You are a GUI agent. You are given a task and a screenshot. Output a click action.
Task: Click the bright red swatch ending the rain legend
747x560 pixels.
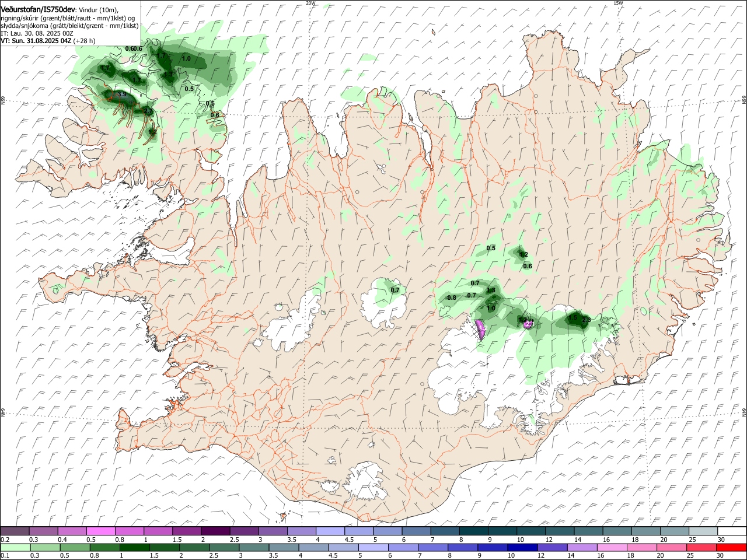pyautogui.click(x=731, y=548)
